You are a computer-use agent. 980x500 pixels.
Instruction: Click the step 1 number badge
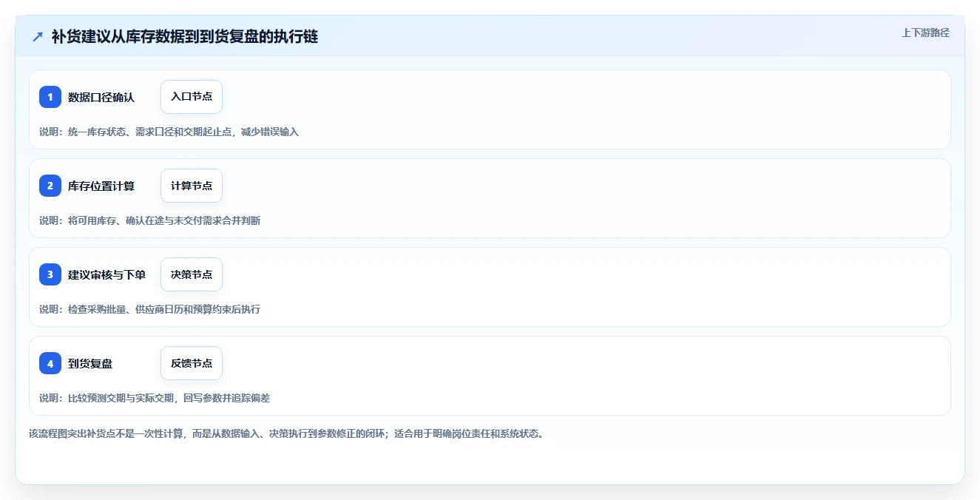coord(50,97)
